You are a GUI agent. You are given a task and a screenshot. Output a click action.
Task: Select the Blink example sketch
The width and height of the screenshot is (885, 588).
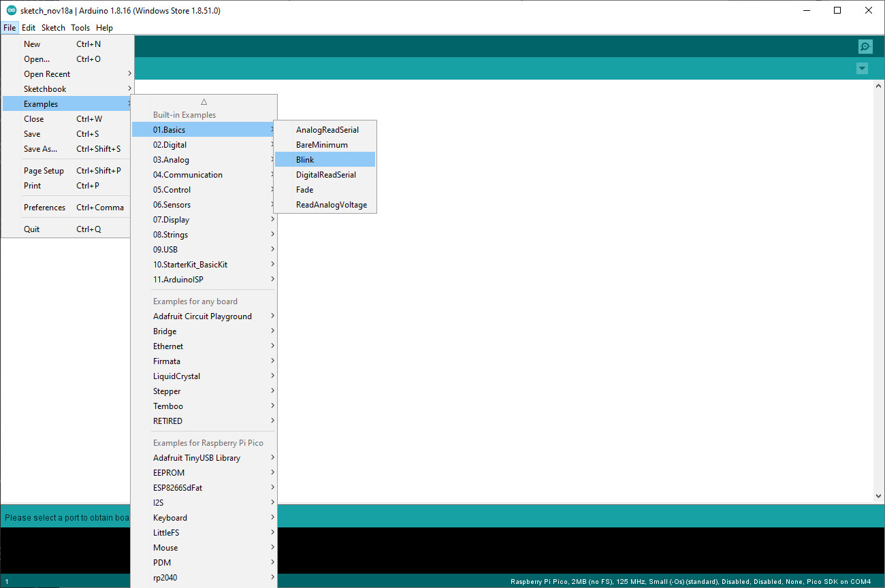(x=325, y=159)
